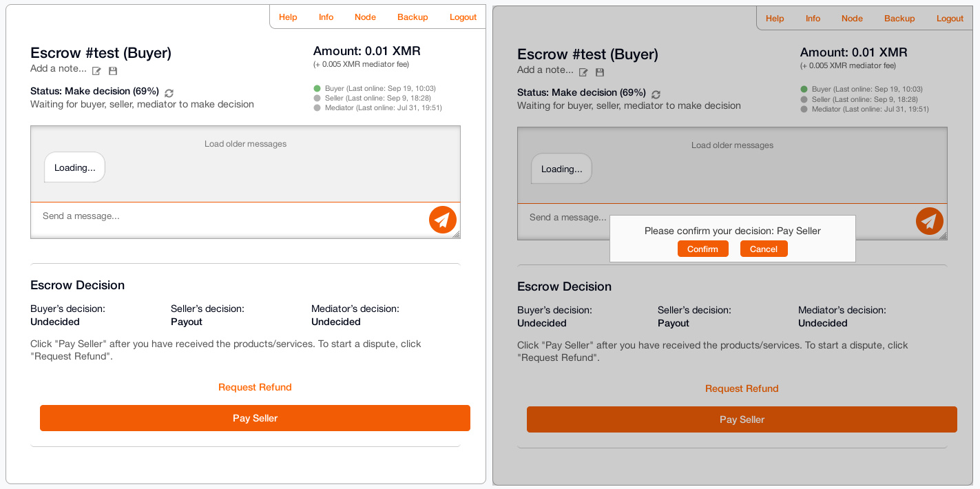Click the paper-plane send icon in dimmed right panel
This screenshot has height=489, width=980.
pos(930,221)
